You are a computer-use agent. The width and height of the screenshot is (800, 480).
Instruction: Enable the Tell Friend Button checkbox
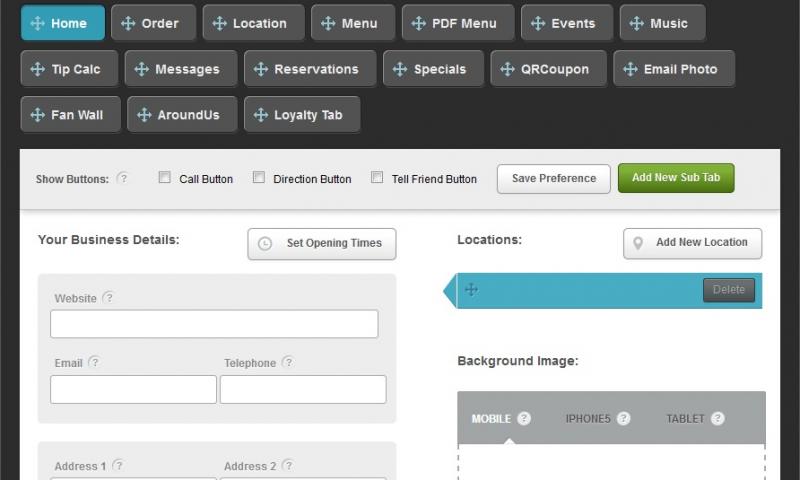(377, 177)
